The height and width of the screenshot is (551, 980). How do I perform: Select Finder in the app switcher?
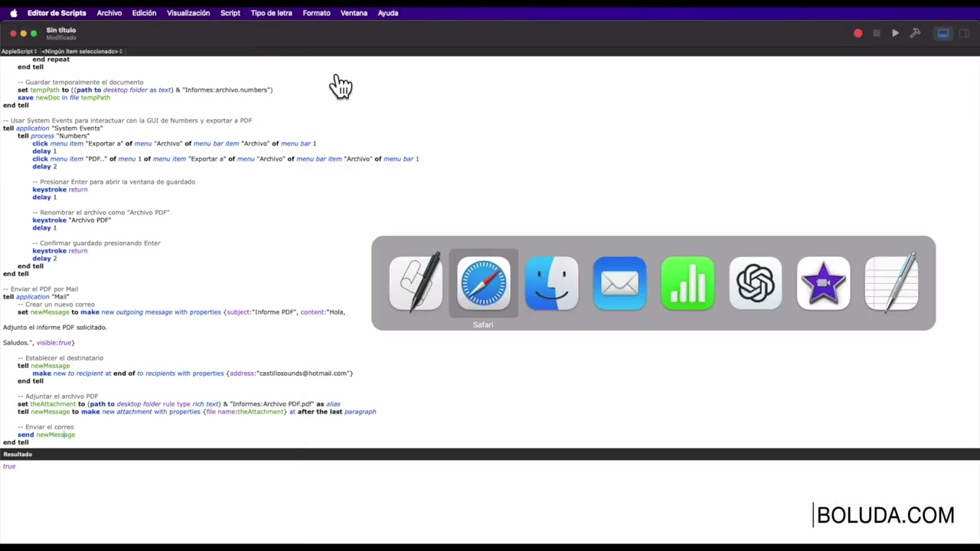(x=551, y=283)
